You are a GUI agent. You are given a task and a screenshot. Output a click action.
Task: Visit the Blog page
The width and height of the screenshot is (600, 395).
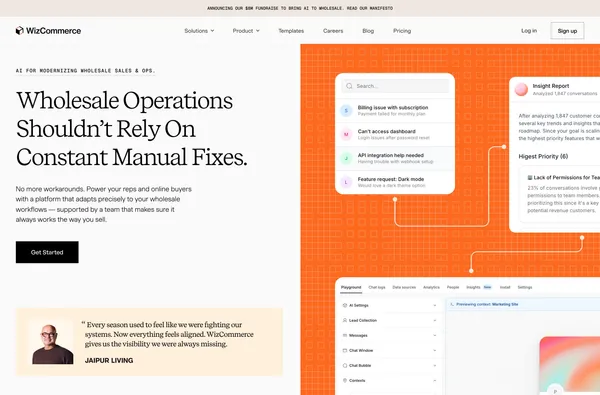[368, 31]
